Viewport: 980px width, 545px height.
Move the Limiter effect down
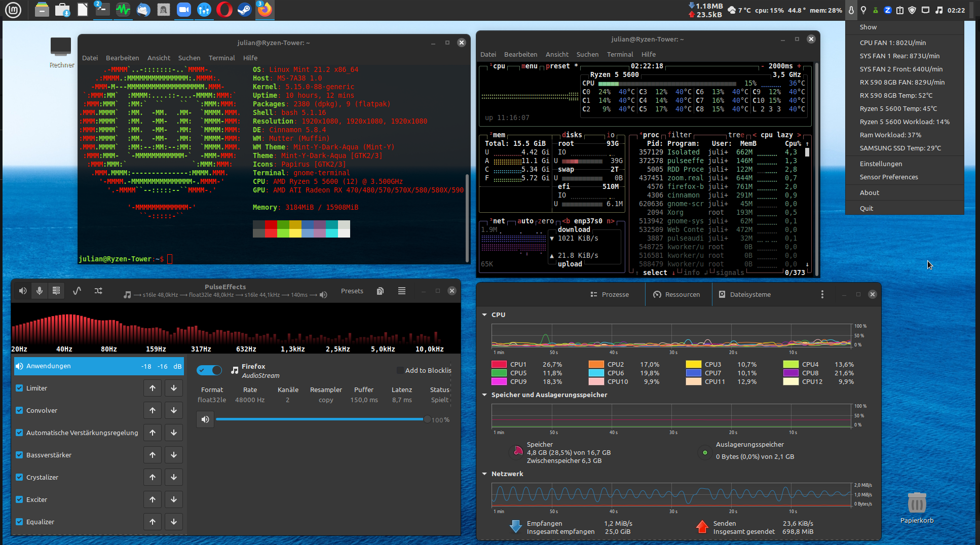174,388
